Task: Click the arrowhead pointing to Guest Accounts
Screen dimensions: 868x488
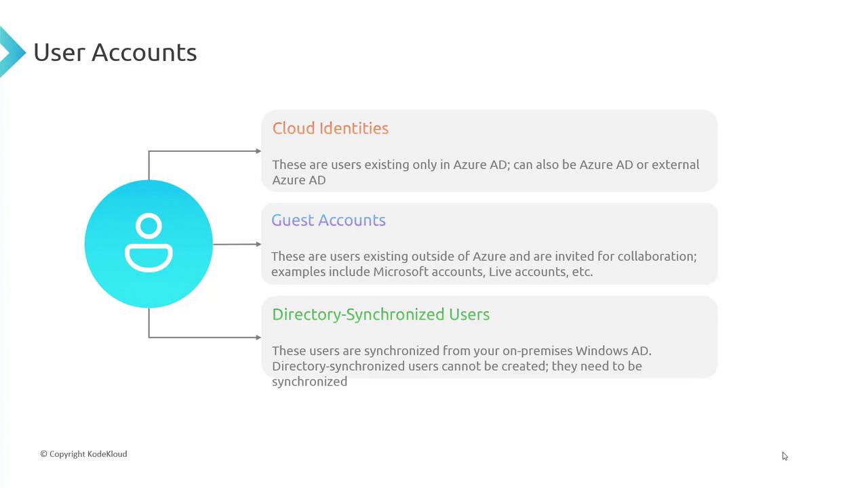Action: (x=258, y=244)
